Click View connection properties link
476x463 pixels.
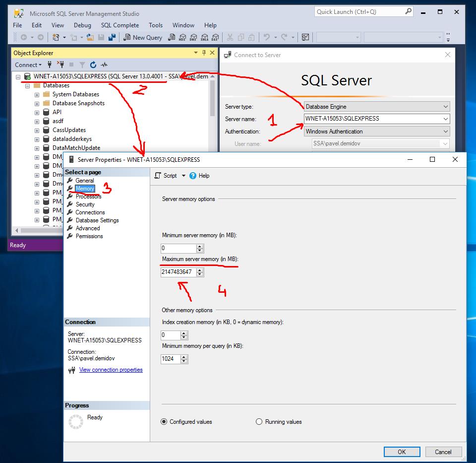tap(111, 370)
